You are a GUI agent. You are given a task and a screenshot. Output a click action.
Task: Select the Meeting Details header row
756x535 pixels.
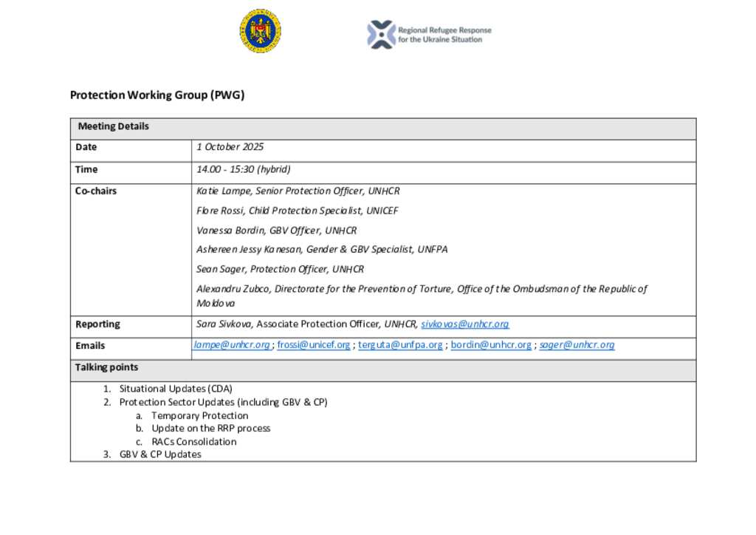(382, 126)
